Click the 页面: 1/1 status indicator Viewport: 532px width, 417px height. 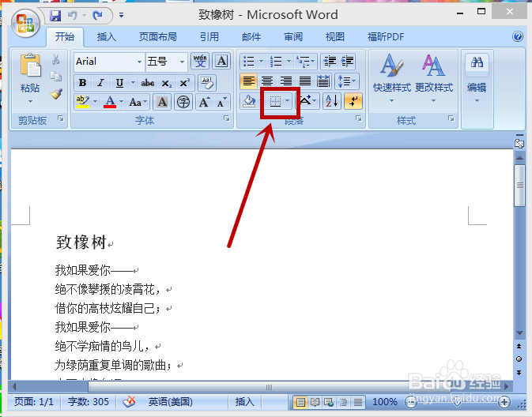[x=34, y=402]
